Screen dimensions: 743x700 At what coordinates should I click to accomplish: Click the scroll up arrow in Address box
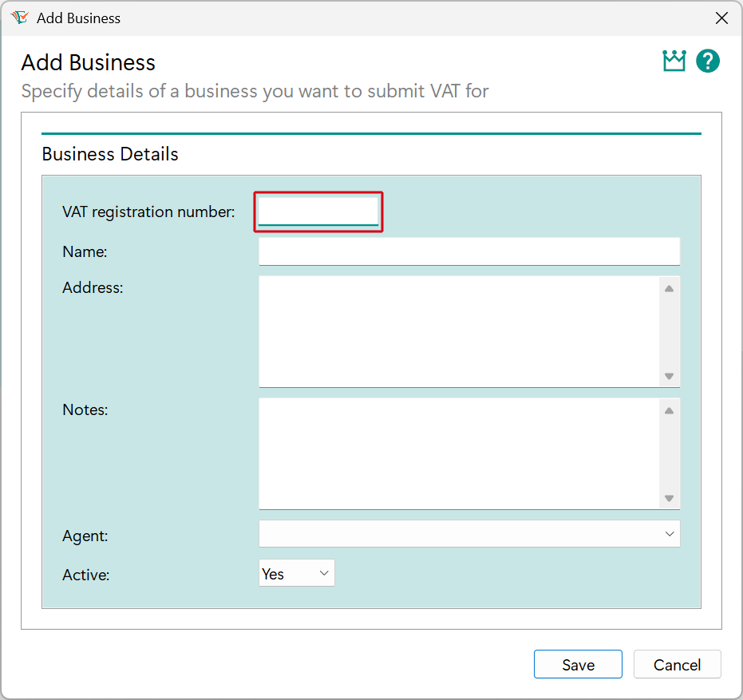click(x=670, y=287)
